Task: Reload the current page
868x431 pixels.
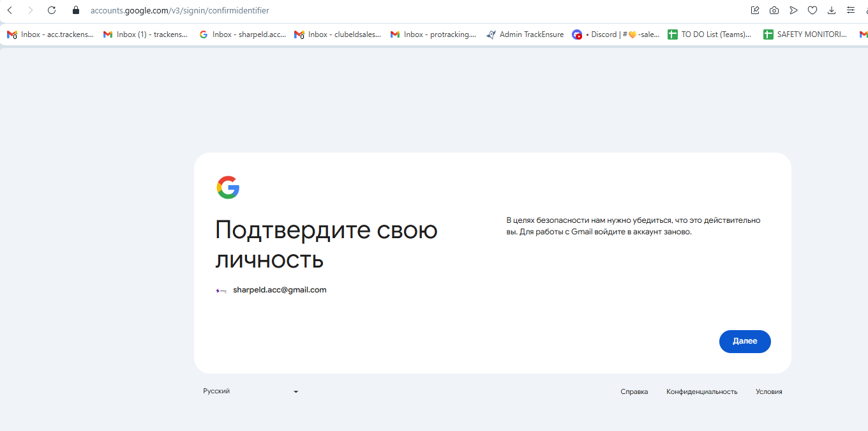Action: (52, 10)
